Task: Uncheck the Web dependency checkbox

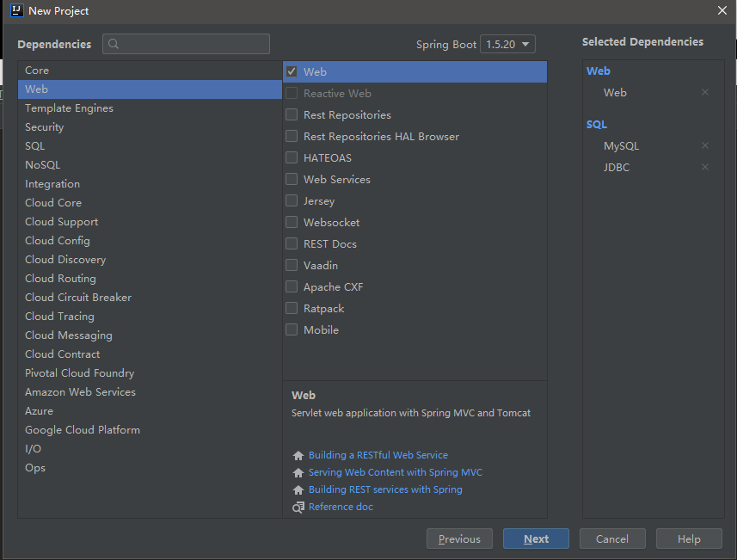Action: (x=292, y=71)
